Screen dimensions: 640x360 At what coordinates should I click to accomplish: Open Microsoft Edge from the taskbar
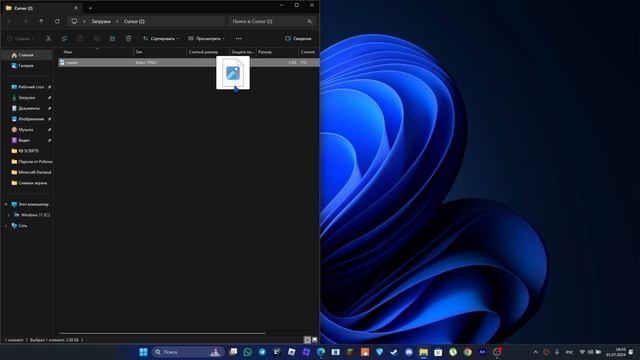(x=321, y=352)
